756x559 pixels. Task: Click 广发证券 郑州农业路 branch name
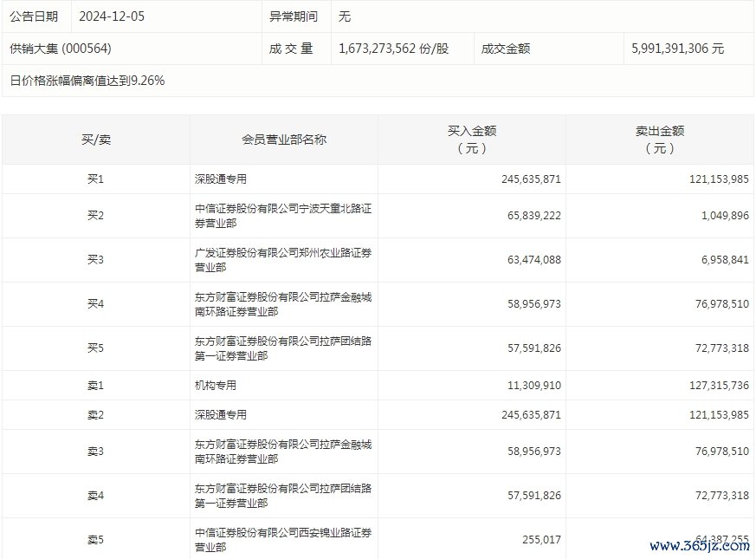coord(283,260)
